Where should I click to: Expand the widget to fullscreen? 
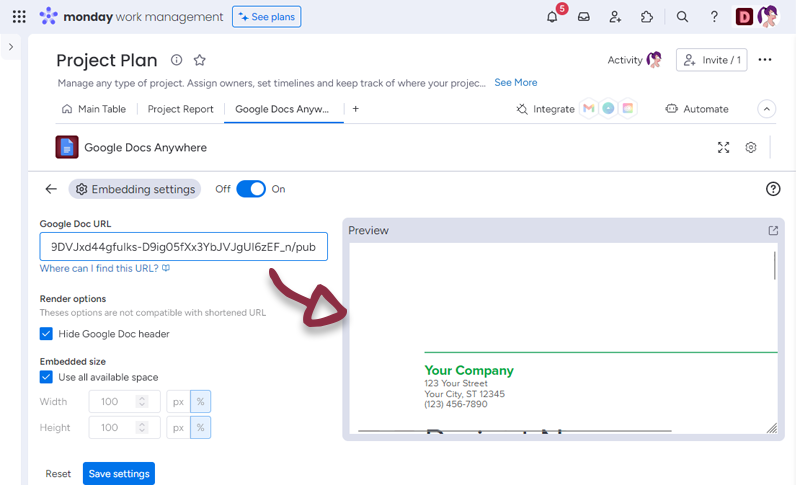pos(724,148)
